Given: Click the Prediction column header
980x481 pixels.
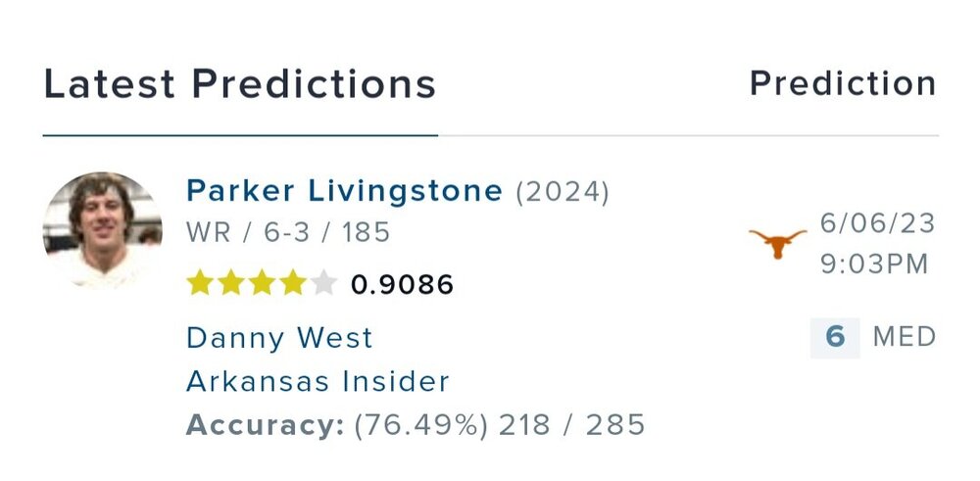Looking at the screenshot, I should pos(843,84).
